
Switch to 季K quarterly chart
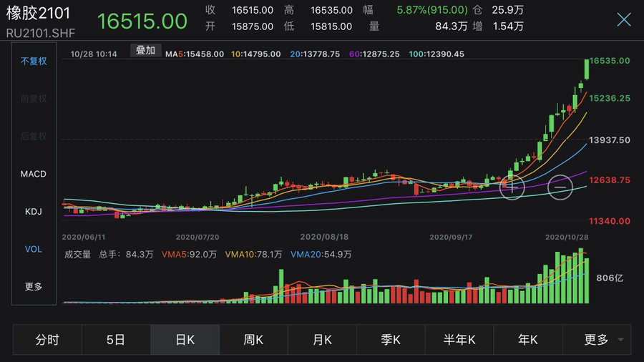[391, 340]
